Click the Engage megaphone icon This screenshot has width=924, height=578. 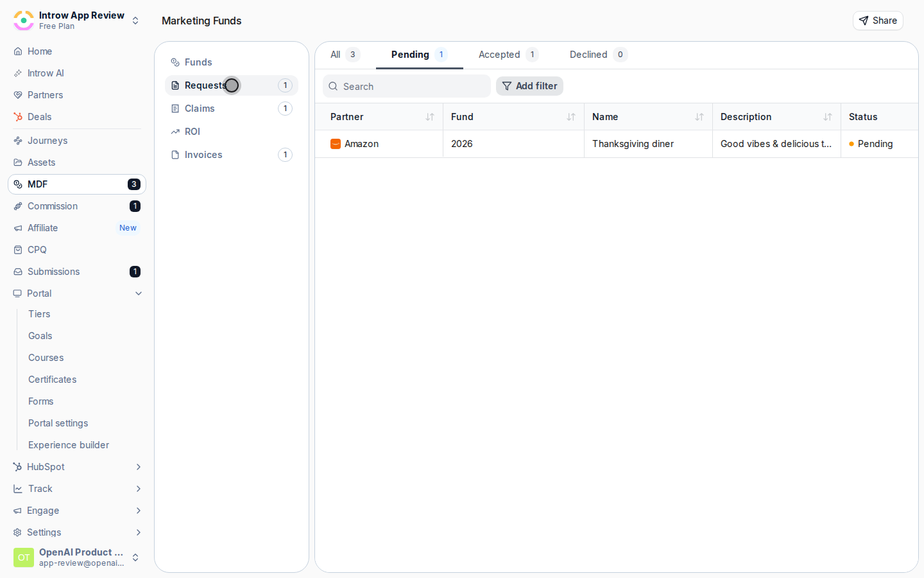tap(17, 511)
